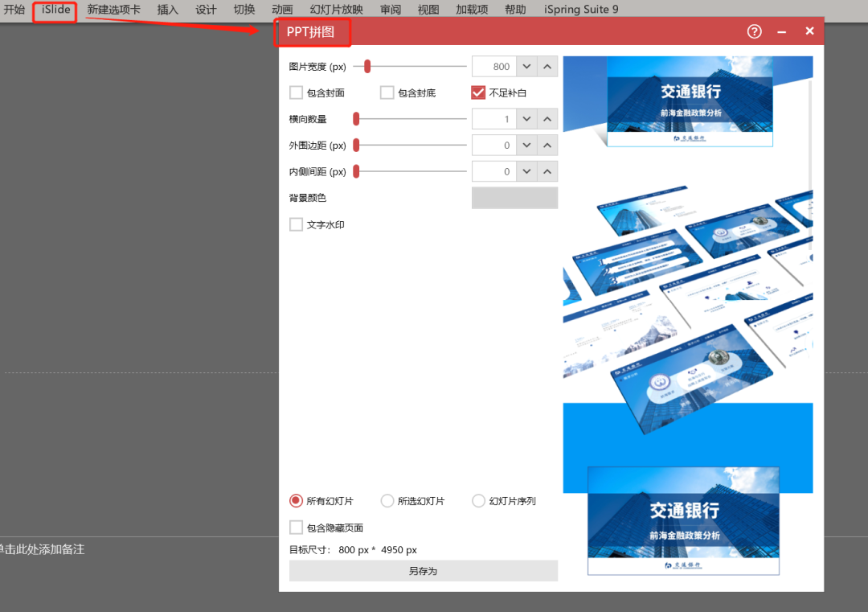Select the 所选幻灯片 radio button
Image resolution: width=868 pixels, height=612 pixels.
387,501
